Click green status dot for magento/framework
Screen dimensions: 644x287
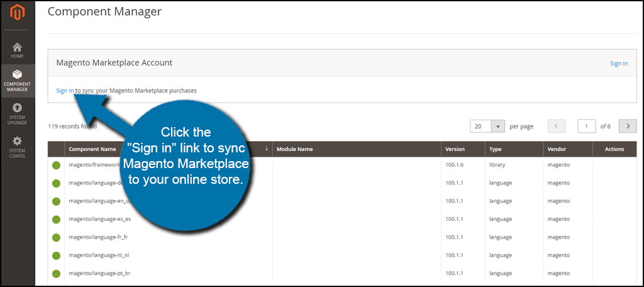56,166
